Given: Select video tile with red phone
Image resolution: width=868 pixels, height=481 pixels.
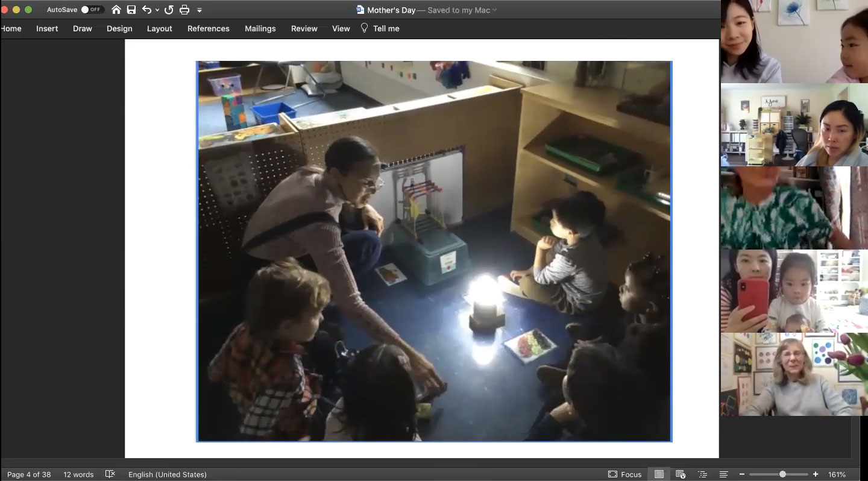Looking at the screenshot, I should (x=794, y=291).
